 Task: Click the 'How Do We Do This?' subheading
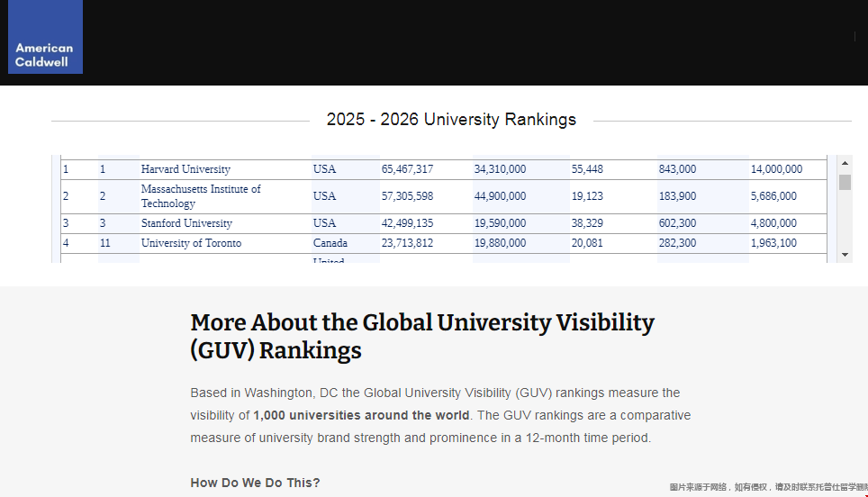pyautogui.click(x=255, y=483)
